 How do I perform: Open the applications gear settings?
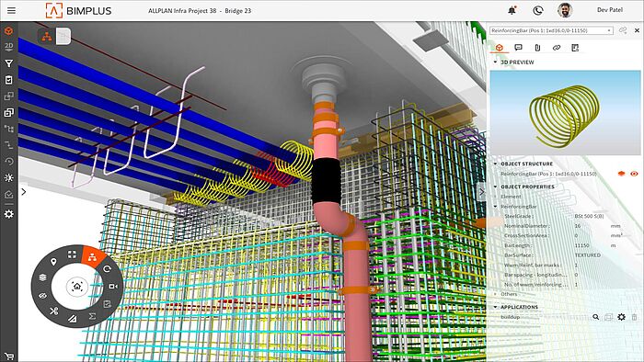tap(621, 317)
